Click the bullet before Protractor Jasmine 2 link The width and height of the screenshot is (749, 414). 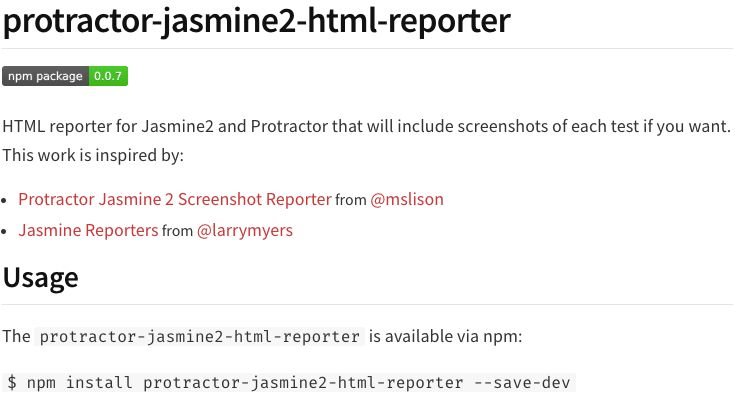click(4, 201)
